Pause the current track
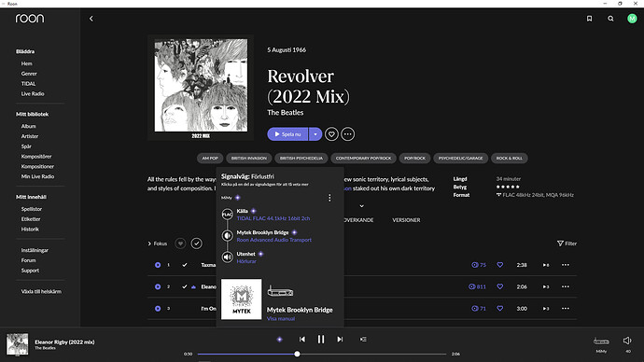Screen dimensions: 644x362 (321, 340)
